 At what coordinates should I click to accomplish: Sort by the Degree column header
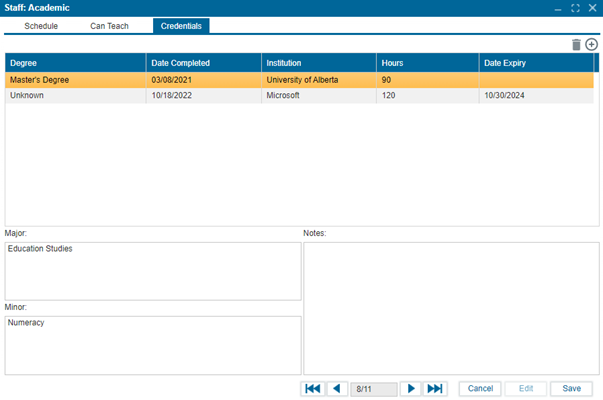(75, 63)
